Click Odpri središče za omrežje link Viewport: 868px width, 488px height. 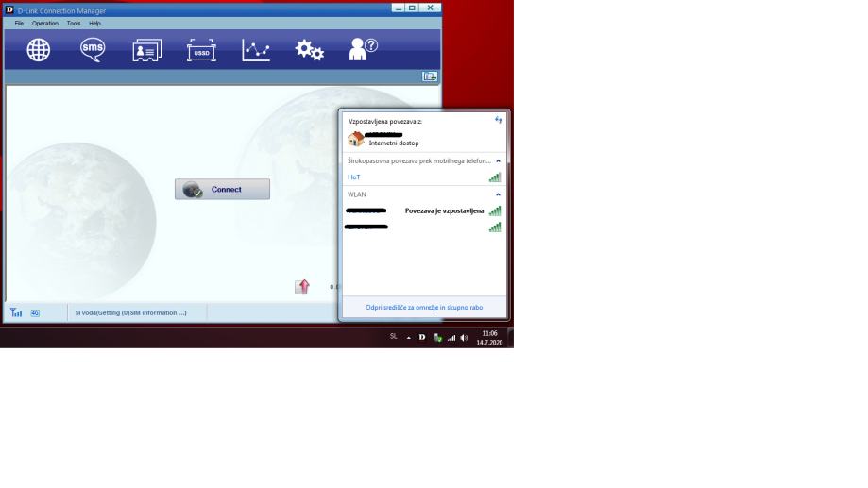(424, 307)
